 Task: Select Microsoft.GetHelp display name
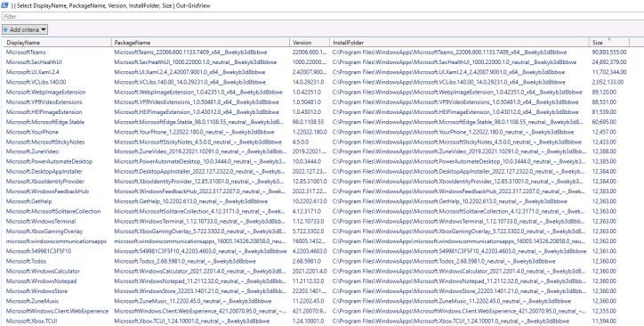coord(28,201)
